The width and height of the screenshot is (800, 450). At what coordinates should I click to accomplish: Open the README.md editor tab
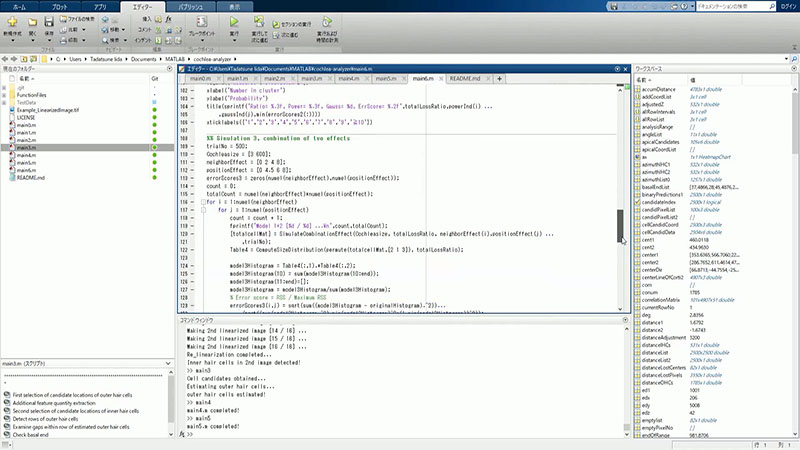tap(465, 79)
